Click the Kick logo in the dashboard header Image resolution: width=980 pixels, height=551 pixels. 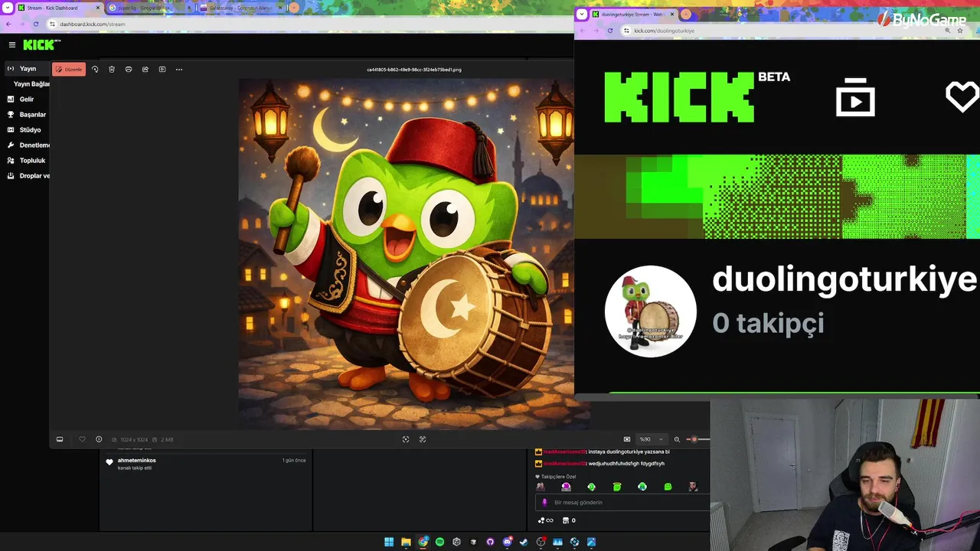[41, 45]
